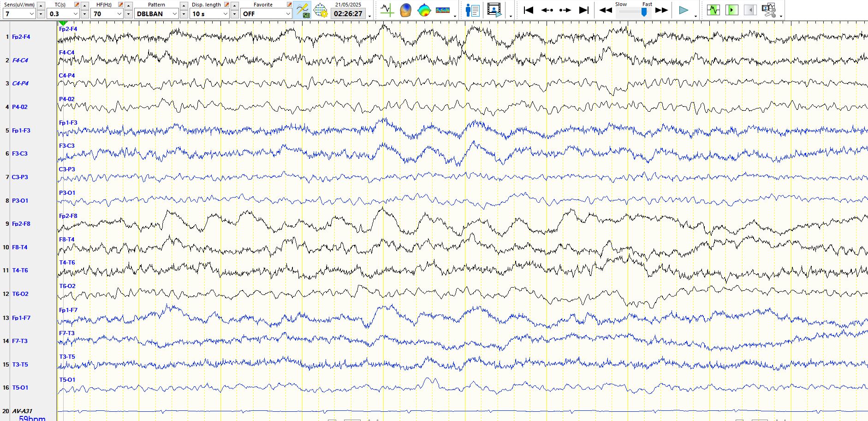Viewport: 868px width, 421px height.
Task: Click the 59bpm heart rate readout
Action: 32,418
